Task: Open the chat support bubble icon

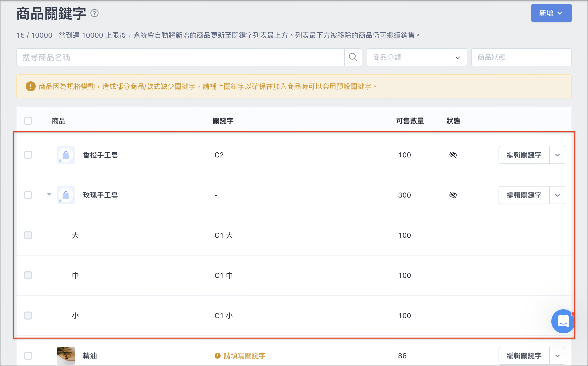Action: click(x=563, y=321)
